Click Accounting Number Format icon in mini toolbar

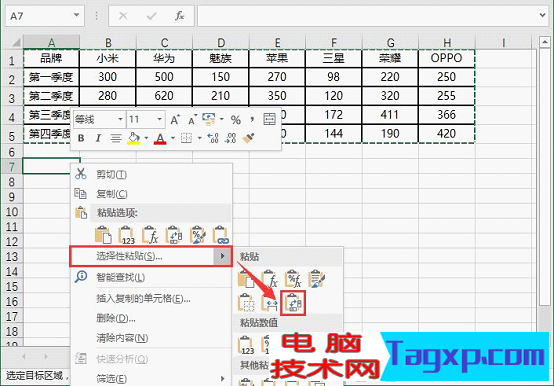(209, 119)
